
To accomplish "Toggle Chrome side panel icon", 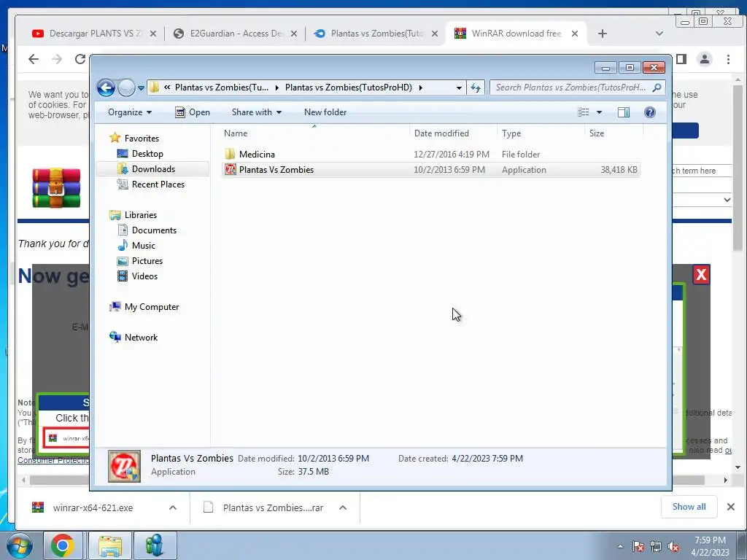I will click(681, 59).
